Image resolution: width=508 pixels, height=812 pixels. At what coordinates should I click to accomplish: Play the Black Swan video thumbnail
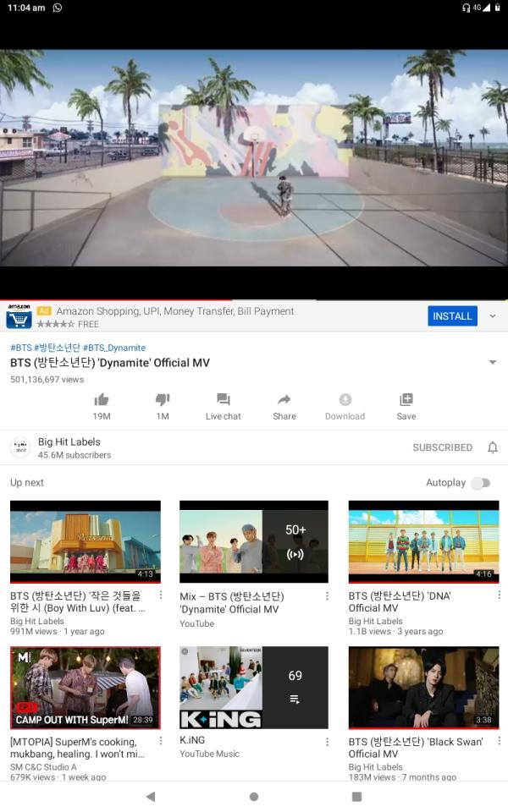coord(424,688)
